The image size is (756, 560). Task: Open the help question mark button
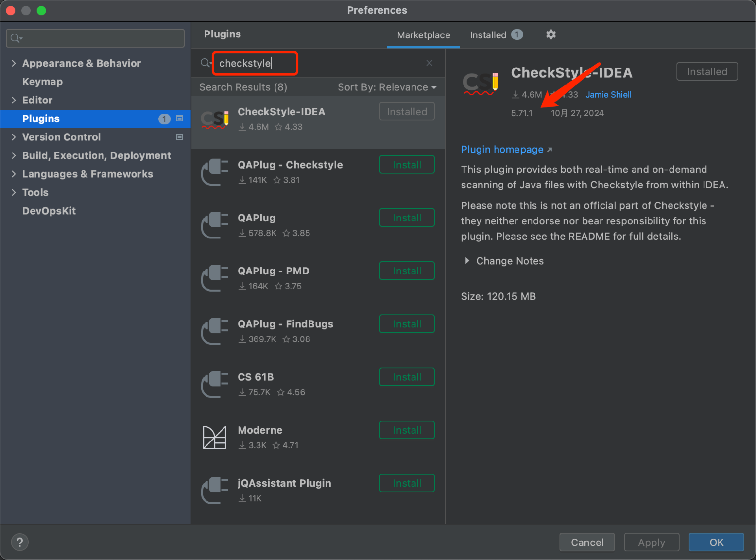(x=20, y=542)
